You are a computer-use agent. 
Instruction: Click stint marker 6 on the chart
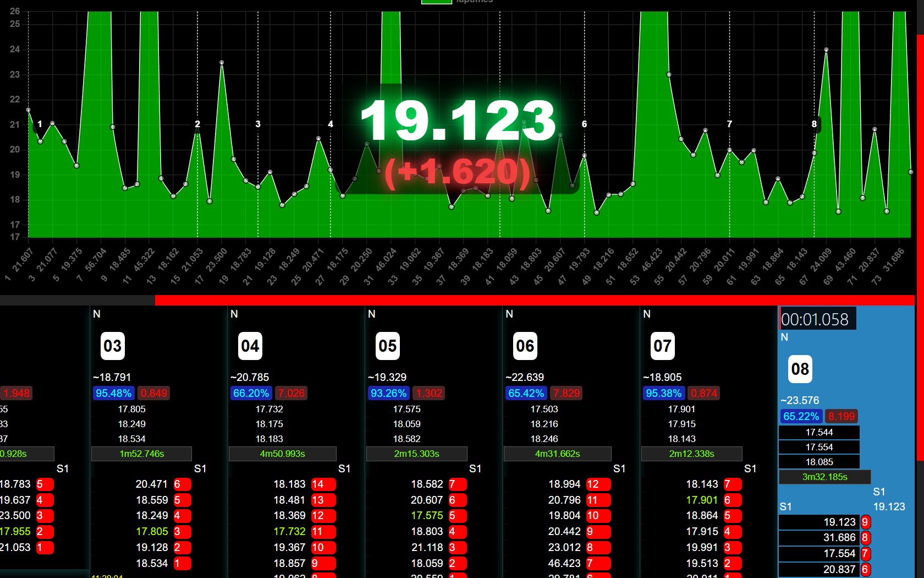584,124
